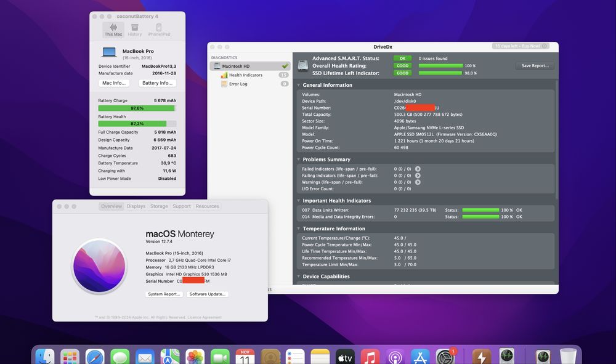Collapse the Device Capabilities section

(299, 277)
